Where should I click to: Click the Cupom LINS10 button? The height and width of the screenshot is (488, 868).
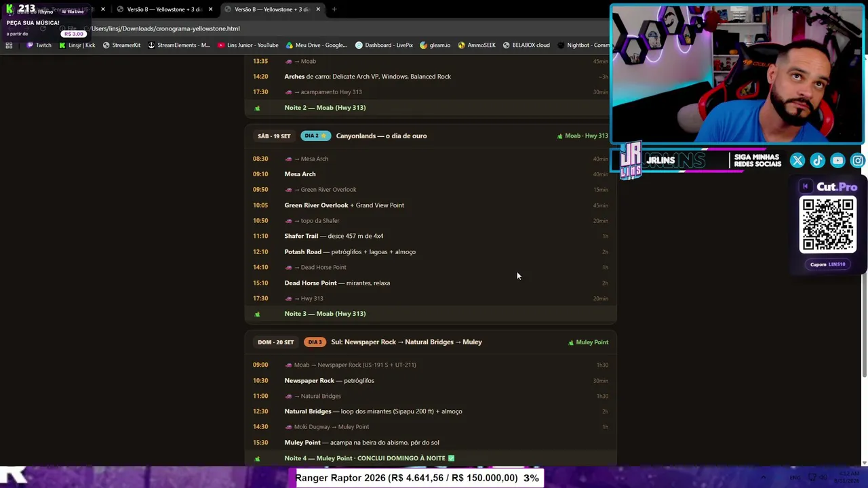(828, 264)
